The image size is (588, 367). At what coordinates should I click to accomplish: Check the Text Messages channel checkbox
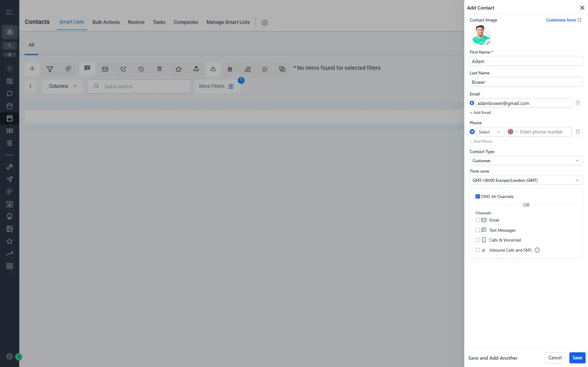[478, 230]
